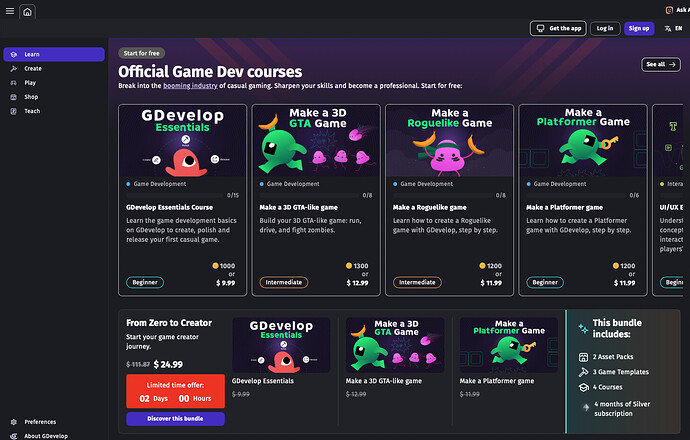Viewport: 690px width, 440px height.
Task: Click the Discover this bundle button
Action: point(175,418)
